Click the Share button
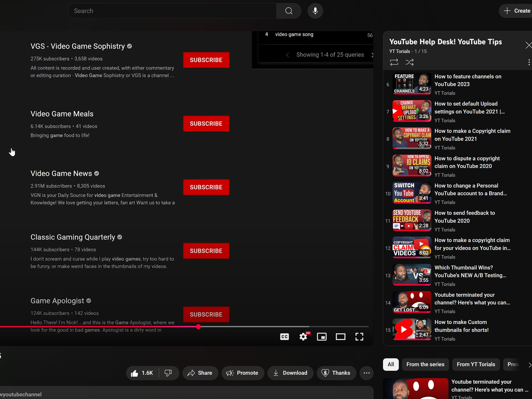Screen dimensions: 532x399 point(199,373)
